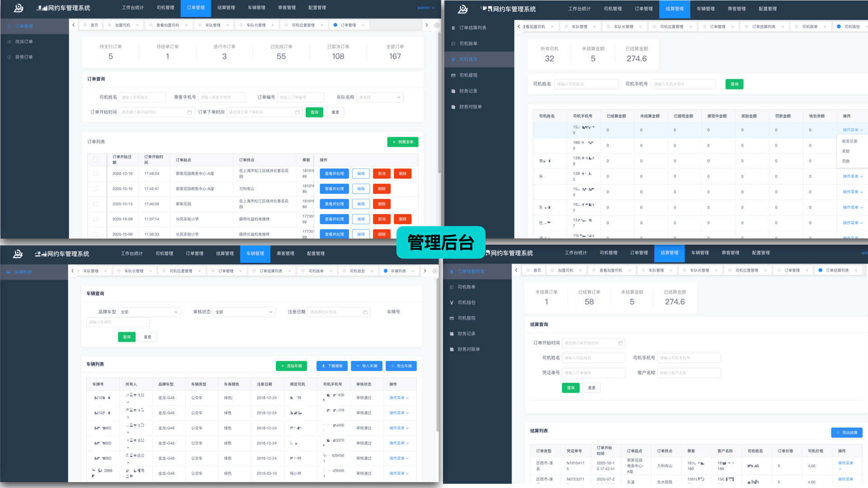
Task: Click tab-scroll left arrow in 订单管理 window
Action: 73,25
